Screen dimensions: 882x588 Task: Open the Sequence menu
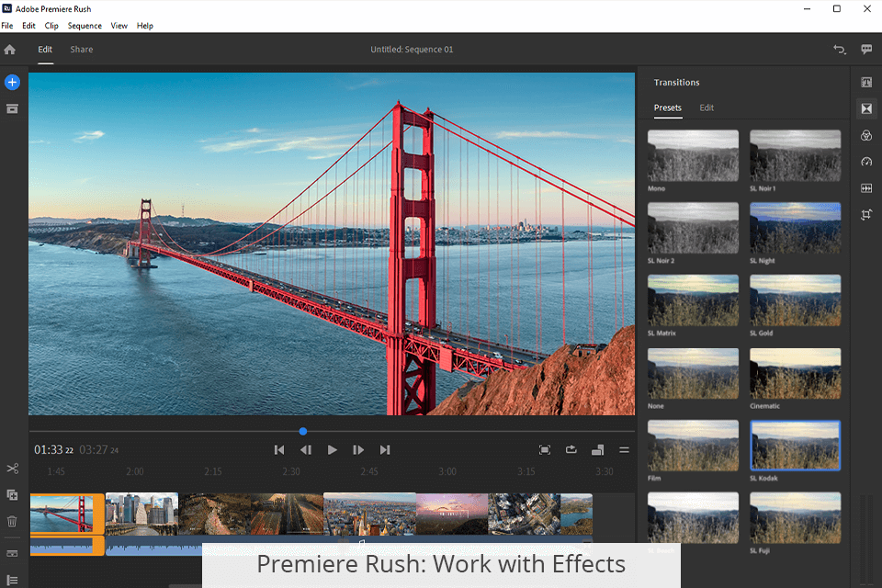[x=85, y=26]
